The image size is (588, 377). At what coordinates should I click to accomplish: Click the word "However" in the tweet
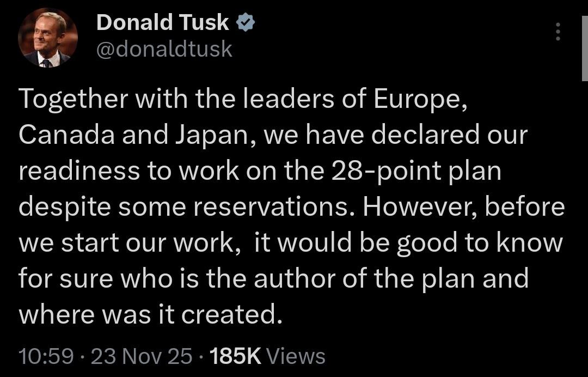(x=417, y=207)
